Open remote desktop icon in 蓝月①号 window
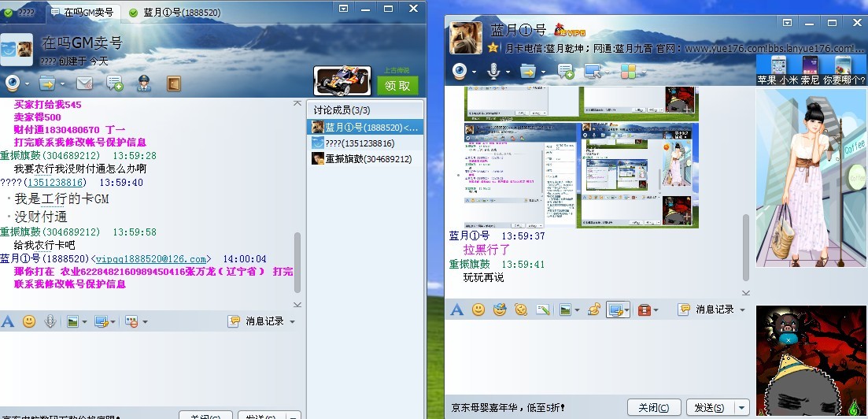Image resolution: width=868 pixels, height=419 pixels. [x=593, y=71]
